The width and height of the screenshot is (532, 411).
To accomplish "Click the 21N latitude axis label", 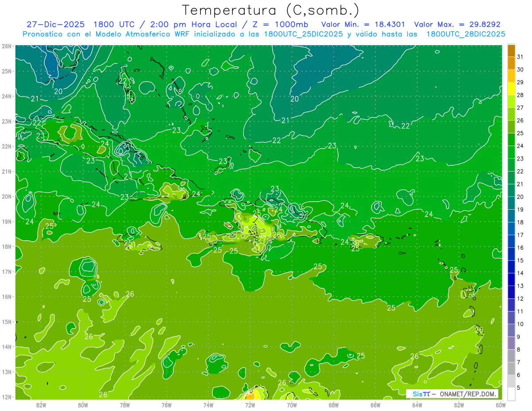I will [x=7, y=171].
